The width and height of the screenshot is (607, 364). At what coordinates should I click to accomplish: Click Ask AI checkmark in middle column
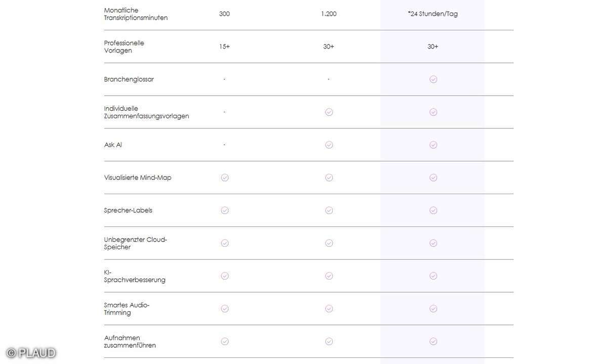[x=329, y=145]
